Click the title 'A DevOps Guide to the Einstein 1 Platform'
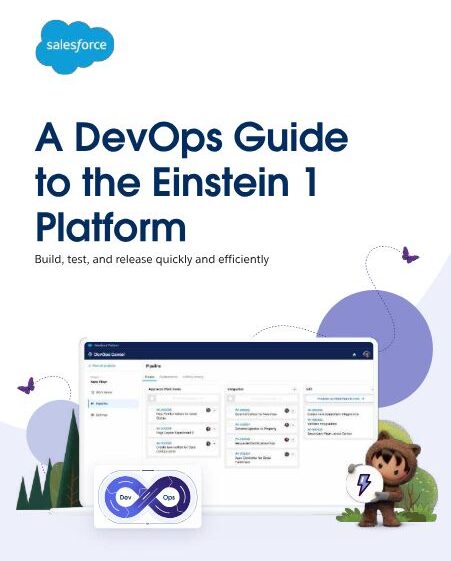This screenshot has height=561, width=451. (x=192, y=182)
